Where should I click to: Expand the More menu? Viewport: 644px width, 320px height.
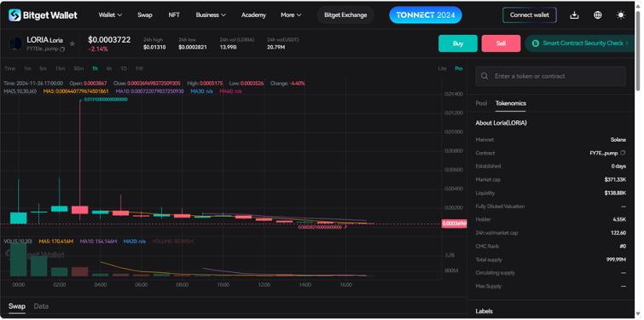291,15
